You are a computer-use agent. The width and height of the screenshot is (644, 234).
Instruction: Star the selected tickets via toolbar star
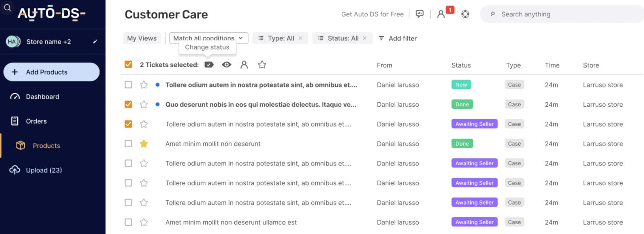tap(262, 65)
